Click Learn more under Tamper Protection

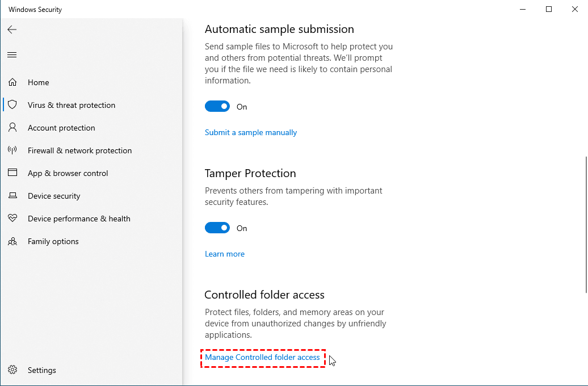point(225,254)
